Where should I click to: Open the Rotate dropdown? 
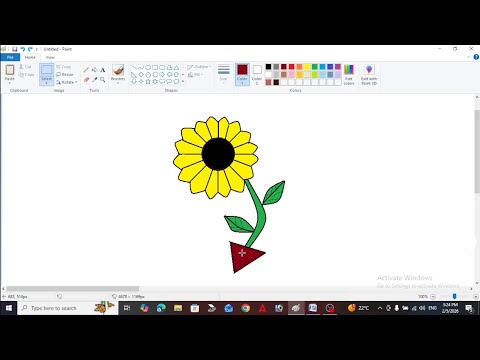click(67, 82)
